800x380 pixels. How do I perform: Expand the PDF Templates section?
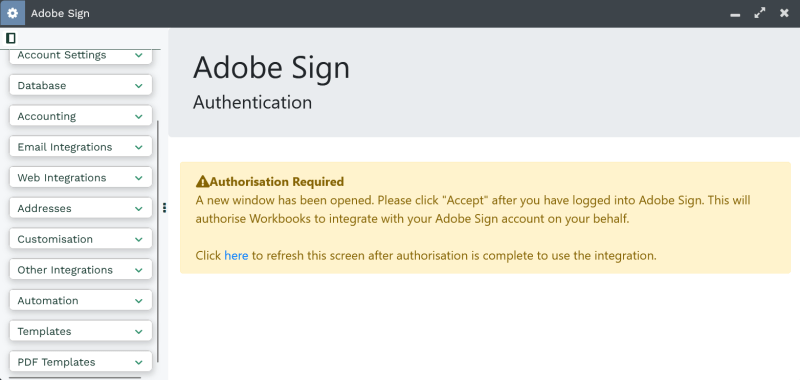(x=81, y=362)
